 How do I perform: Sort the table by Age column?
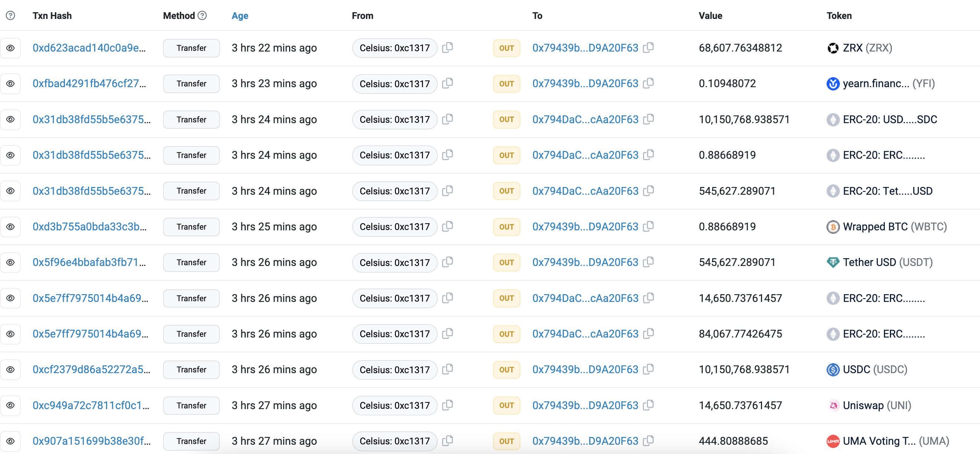[x=240, y=16]
